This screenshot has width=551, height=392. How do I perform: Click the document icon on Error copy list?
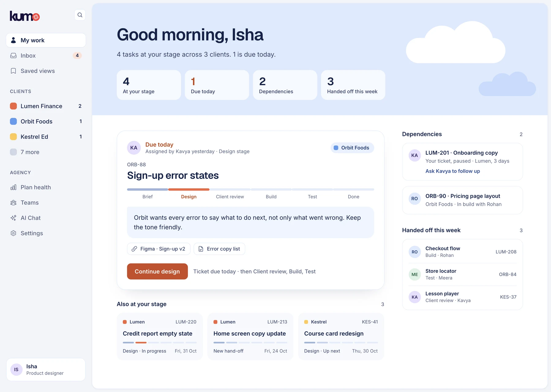(201, 249)
